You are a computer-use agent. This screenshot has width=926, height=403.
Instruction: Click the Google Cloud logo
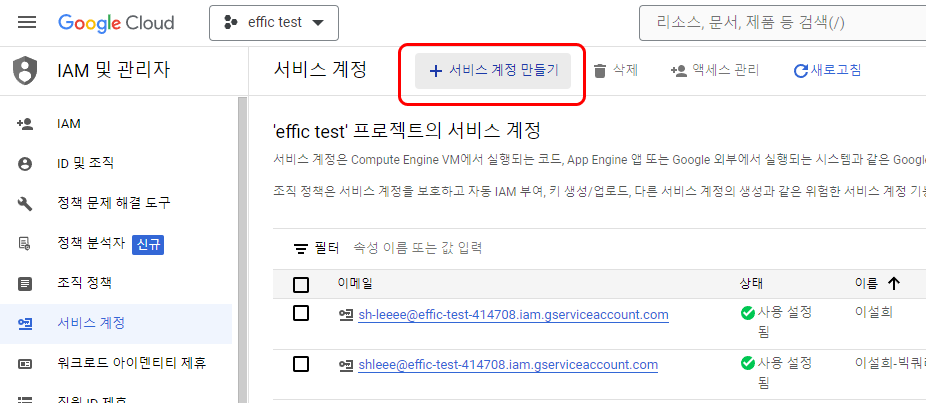coord(116,22)
